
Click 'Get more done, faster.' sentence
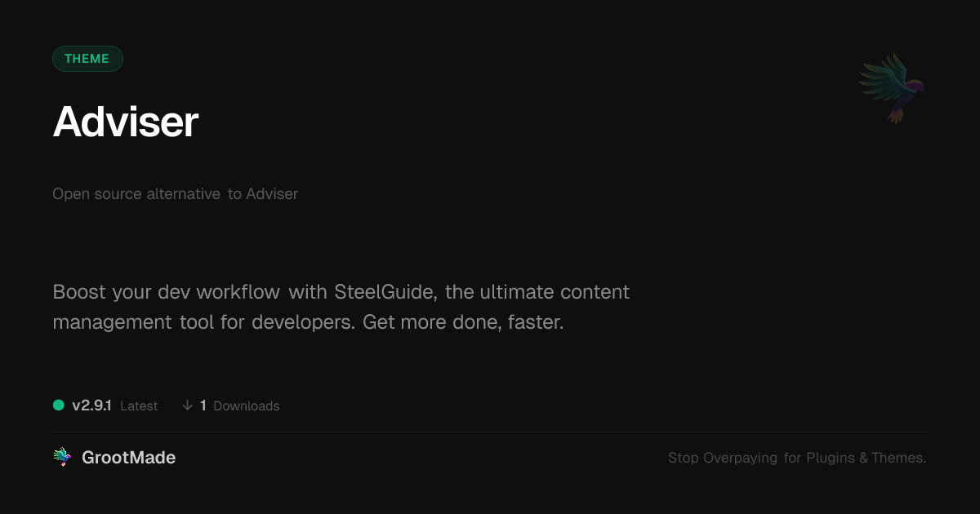pyautogui.click(x=463, y=322)
